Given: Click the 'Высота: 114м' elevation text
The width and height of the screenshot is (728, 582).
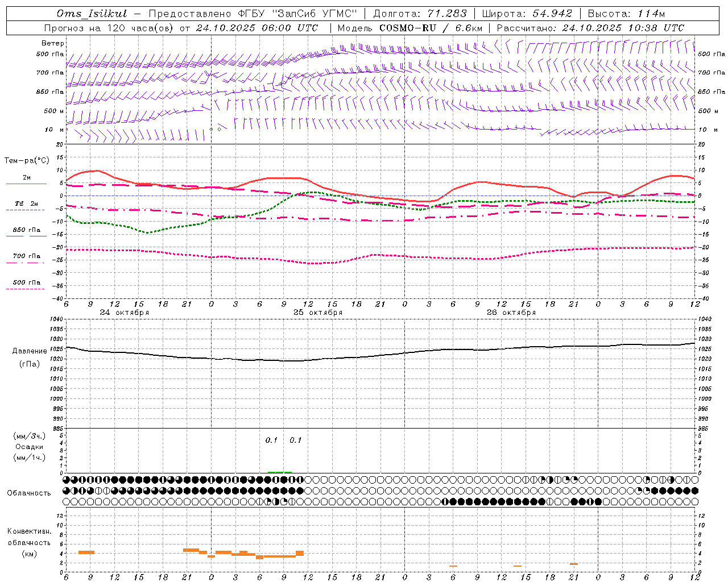Looking at the screenshot, I should 626,14.
